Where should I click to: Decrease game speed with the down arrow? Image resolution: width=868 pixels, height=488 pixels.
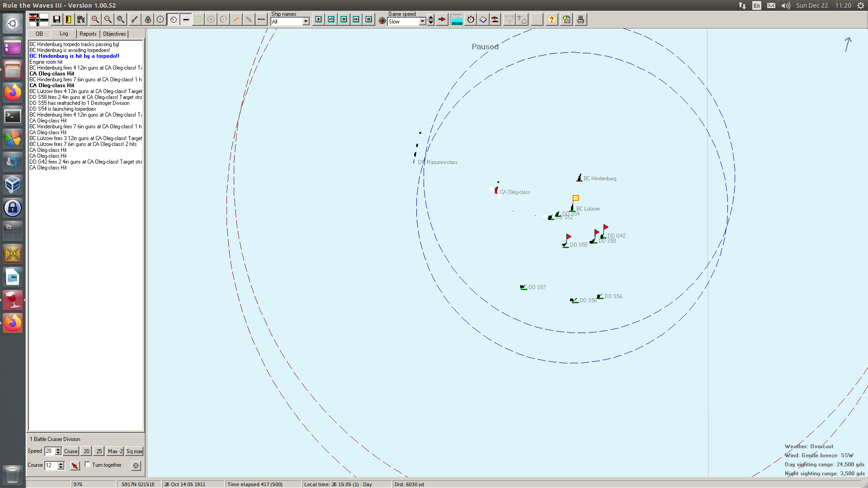pyautogui.click(x=431, y=23)
